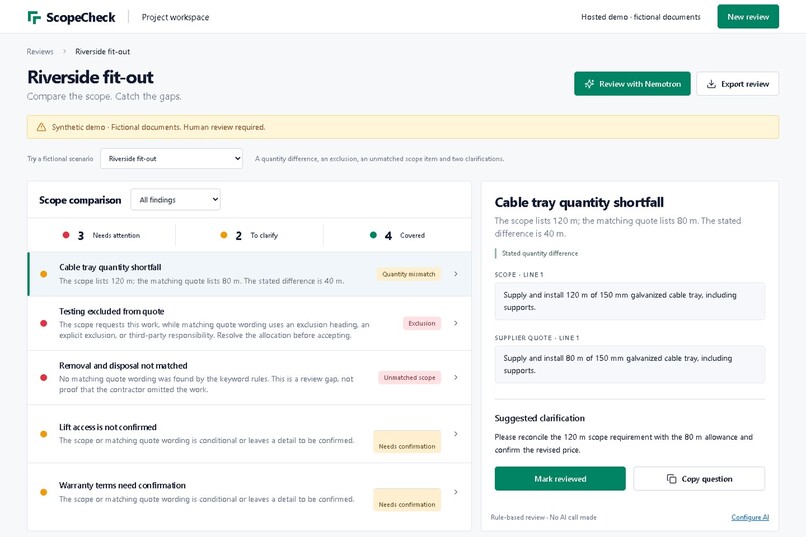The width and height of the screenshot is (806, 537).
Task: Open the fictional scenario dropdown
Action: pos(172,158)
